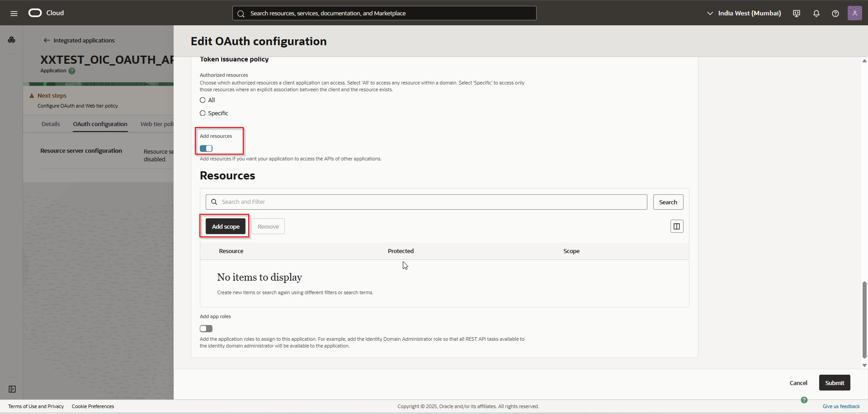Click the back arrow to Integrated applications

coord(47,40)
